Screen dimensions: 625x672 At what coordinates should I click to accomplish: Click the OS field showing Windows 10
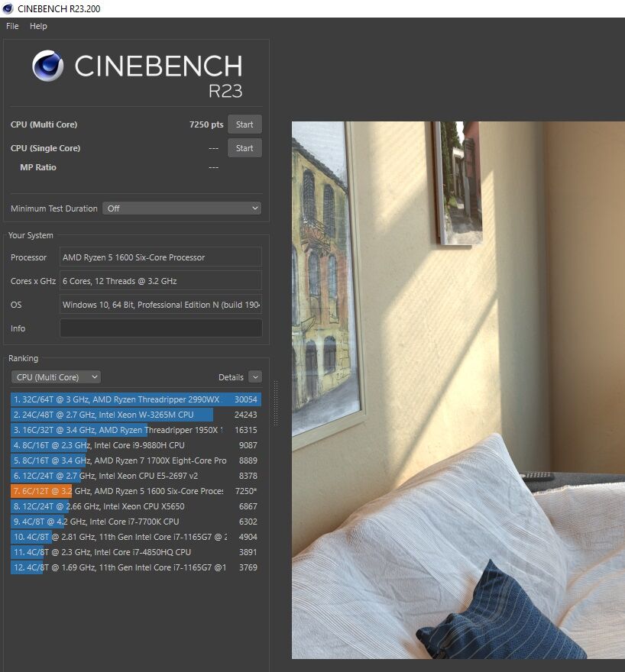(x=160, y=305)
